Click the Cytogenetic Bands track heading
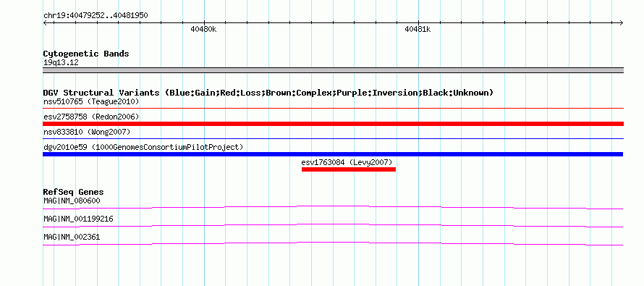The image size is (644, 286). point(86,54)
